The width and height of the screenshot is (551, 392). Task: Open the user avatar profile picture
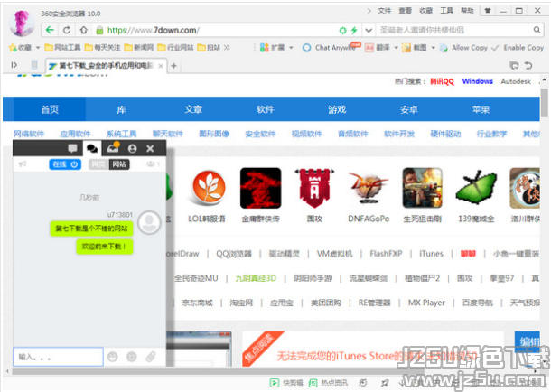pyautogui.click(x=22, y=23)
